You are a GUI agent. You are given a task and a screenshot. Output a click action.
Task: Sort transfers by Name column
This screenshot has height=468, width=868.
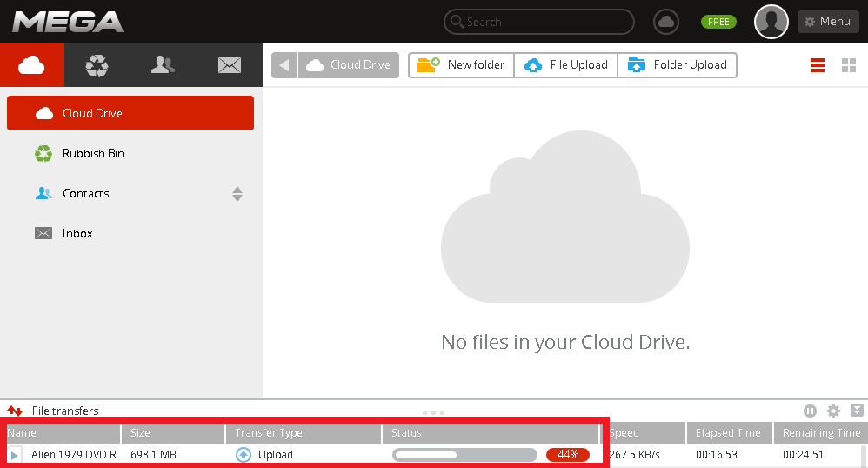63,433
